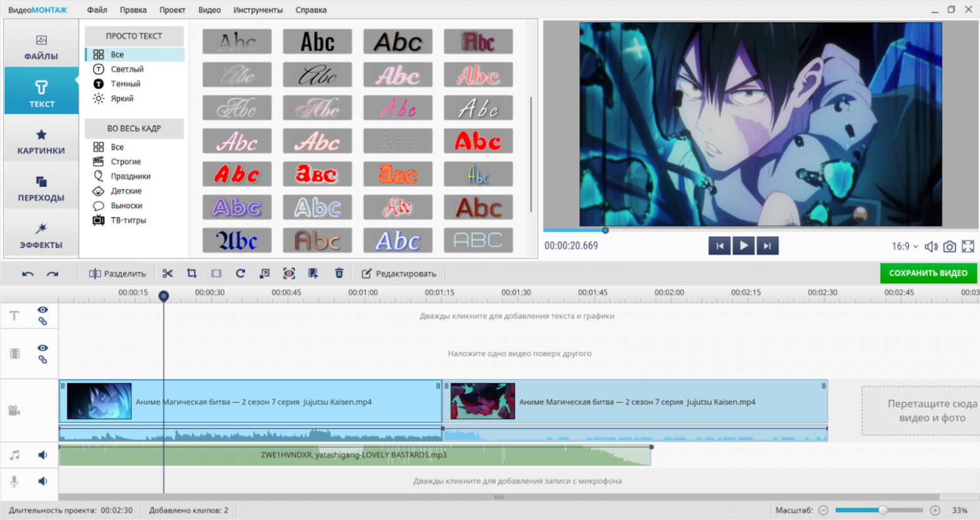Click the scissors cut icon in the toolbar
980x520 pixels.
pos(167,273)
